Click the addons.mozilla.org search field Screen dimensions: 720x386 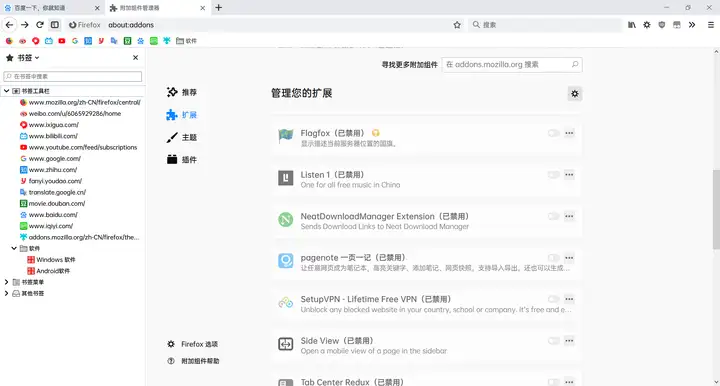coord(512,65)
